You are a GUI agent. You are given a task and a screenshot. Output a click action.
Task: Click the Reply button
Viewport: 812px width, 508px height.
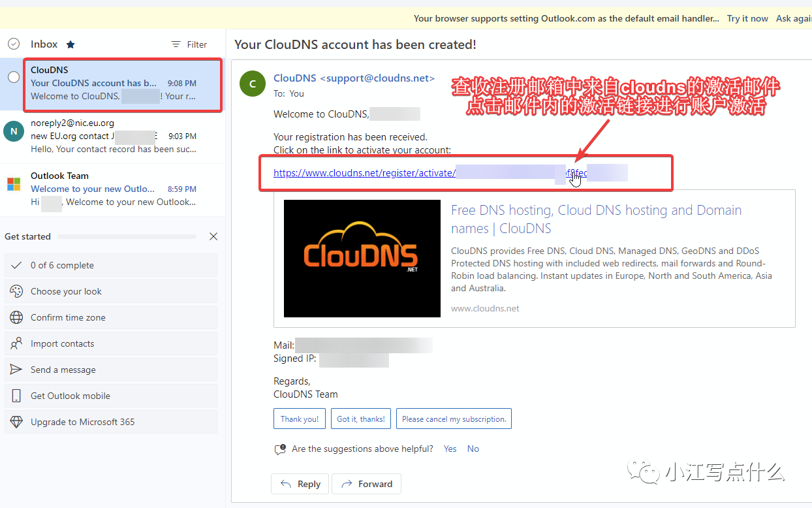coord(300,484)
